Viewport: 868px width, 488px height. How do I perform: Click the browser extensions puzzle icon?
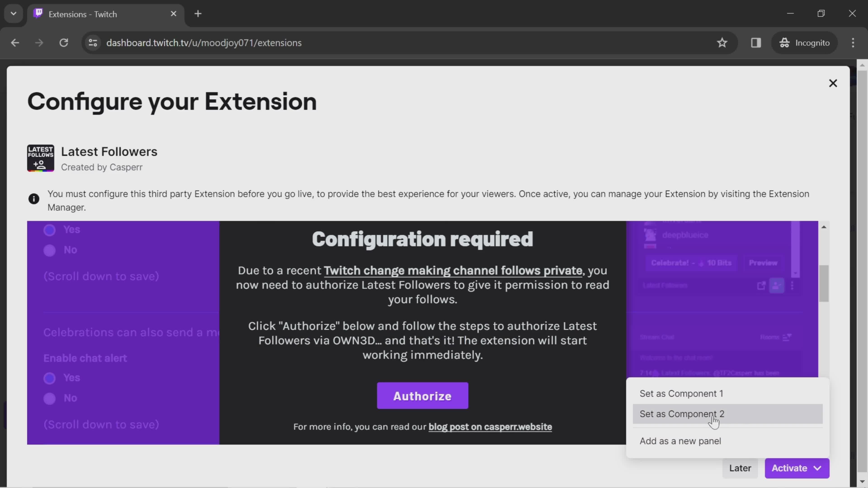(756, 42)
